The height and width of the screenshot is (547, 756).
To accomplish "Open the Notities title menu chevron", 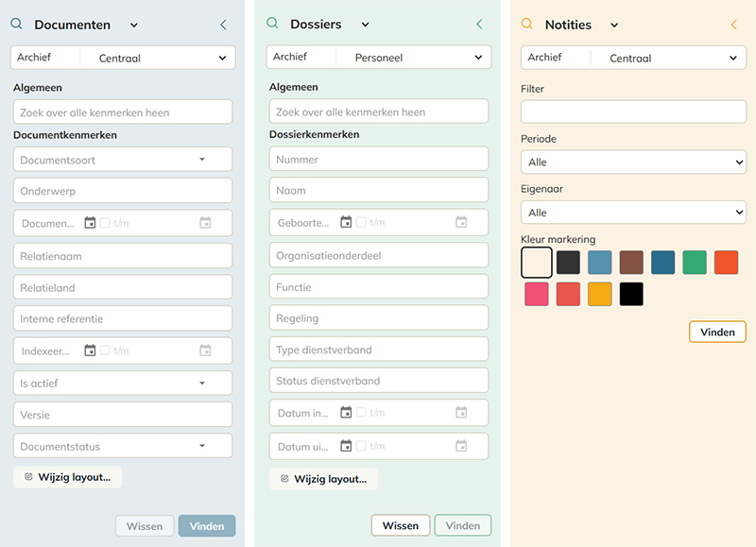I will [x=614, y=26].
